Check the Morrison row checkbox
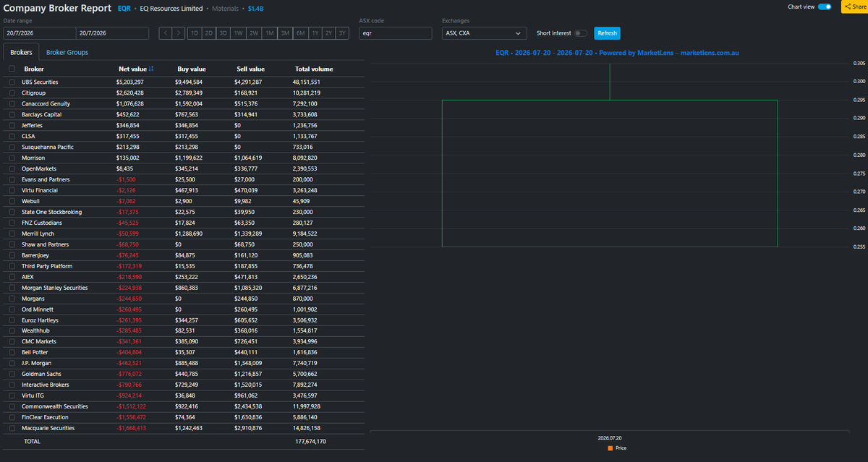Screen dimensions: 868x462 tap(12, 158)
